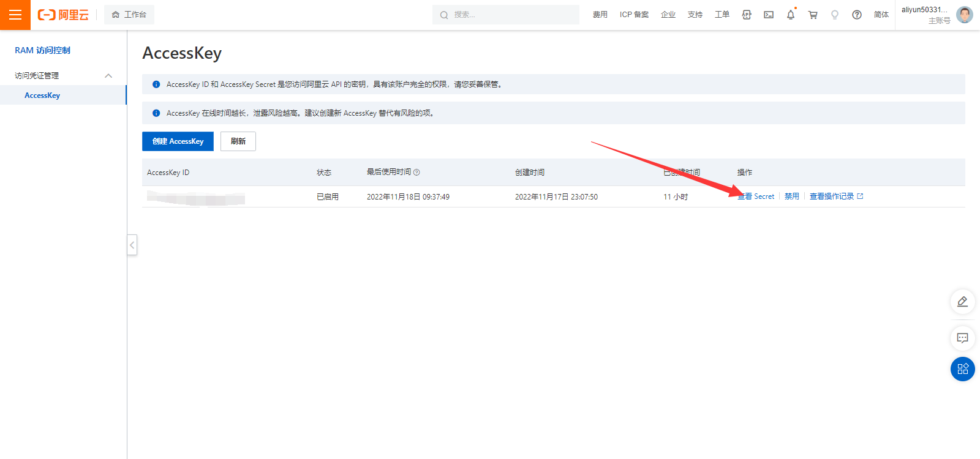The height and width of the screenshot is (459, 980).
Task: Open the shopping cart
Action: 813,15
